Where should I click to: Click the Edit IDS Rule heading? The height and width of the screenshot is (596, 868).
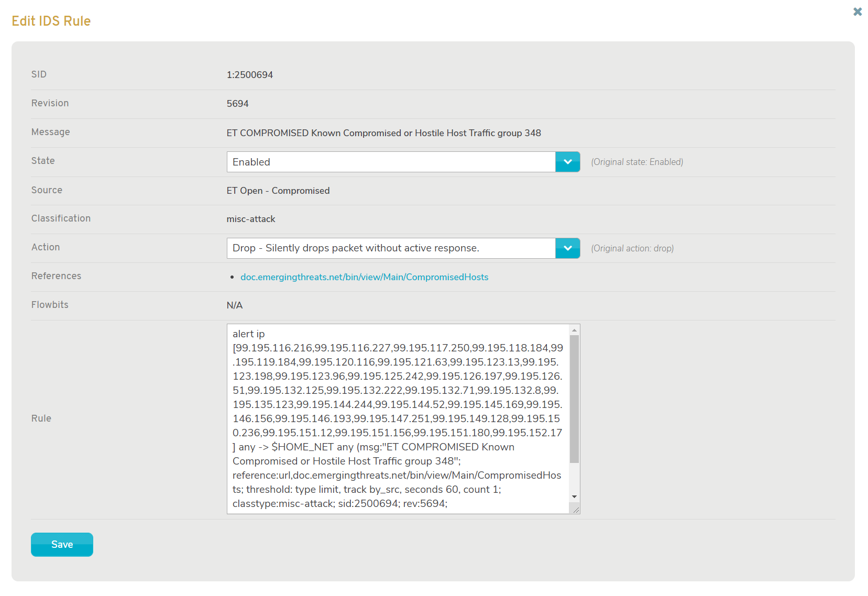[x=51, y=20]
